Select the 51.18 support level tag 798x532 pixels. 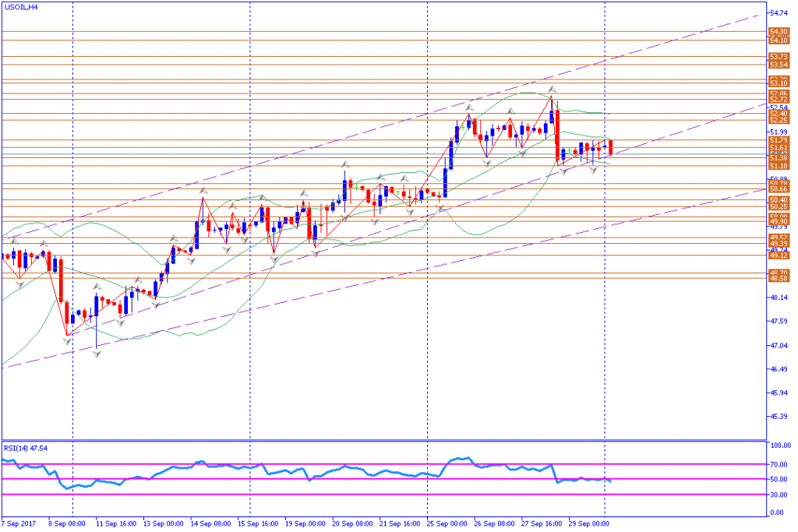click(779, 167)
